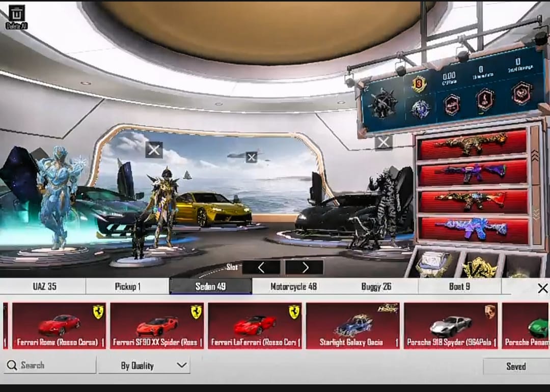Switch to the Motorcycle 48 tab
Image resolution: width=550 pixels, height=392 pixels.
click(294, 287)
